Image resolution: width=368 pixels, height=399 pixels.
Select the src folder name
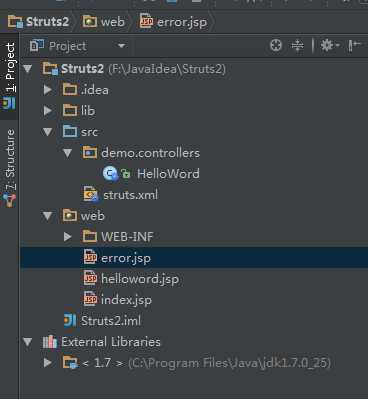click(89, 132)
